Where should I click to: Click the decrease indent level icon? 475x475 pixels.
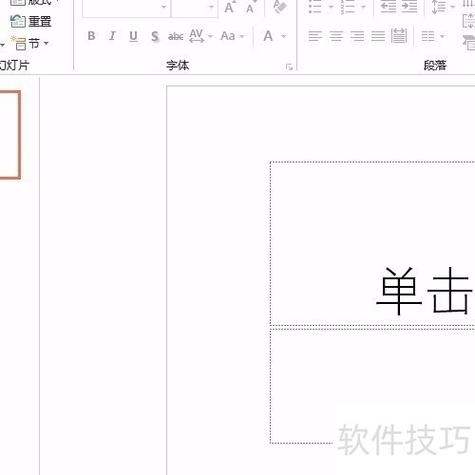pyautogui.click(x=388, y=7)
